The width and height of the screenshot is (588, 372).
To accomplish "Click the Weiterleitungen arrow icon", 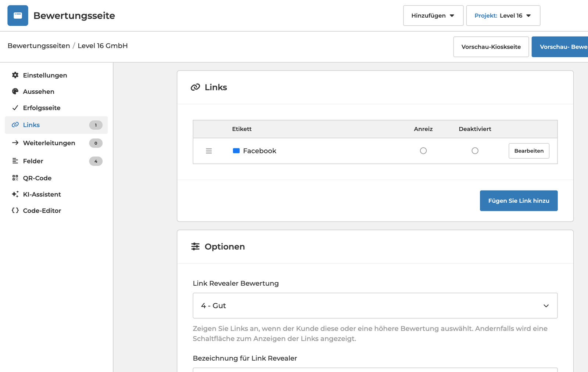I will (15, 143).
